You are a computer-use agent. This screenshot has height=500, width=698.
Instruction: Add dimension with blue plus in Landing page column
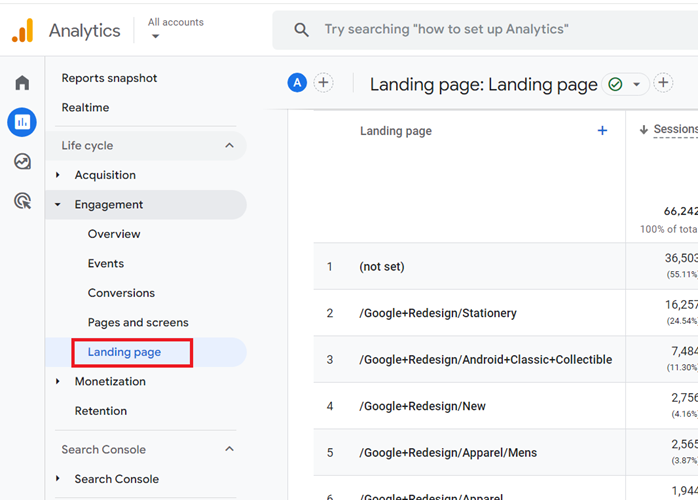click(x=602, y=130)
